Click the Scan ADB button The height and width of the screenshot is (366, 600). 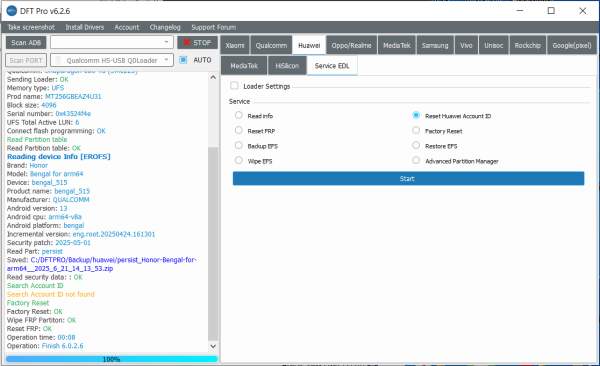(x=26, y=42)
